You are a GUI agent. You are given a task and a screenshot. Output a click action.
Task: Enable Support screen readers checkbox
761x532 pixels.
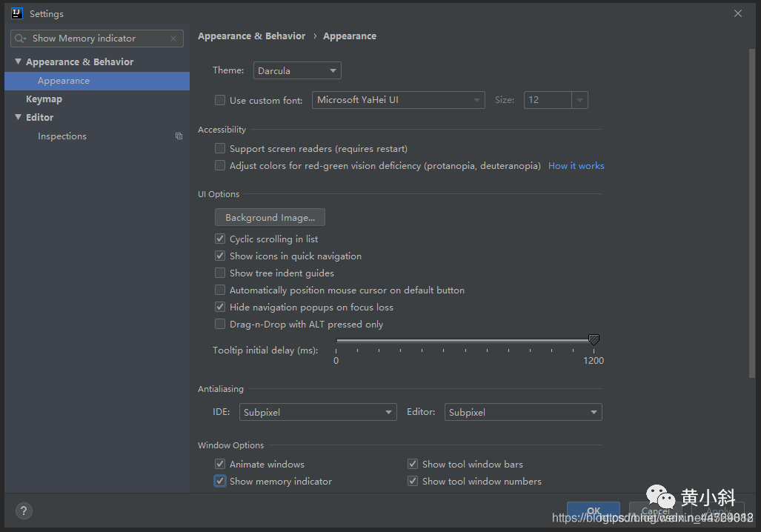point(220,148)
